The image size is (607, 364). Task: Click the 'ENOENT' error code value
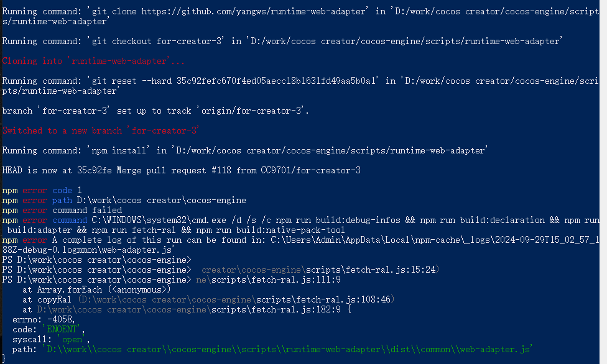point(60,329)
